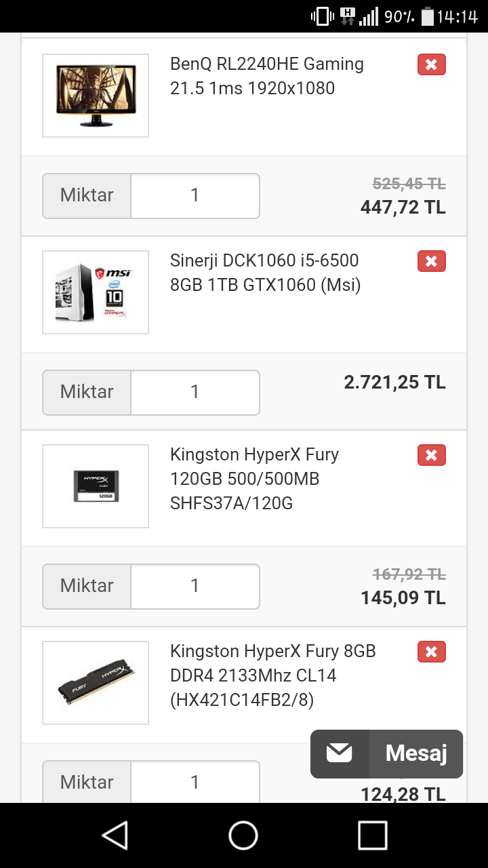Screen dimensions: 488x868
Task: View Kingston HyperX Fury 120GB product page
Action: [254, 479]
